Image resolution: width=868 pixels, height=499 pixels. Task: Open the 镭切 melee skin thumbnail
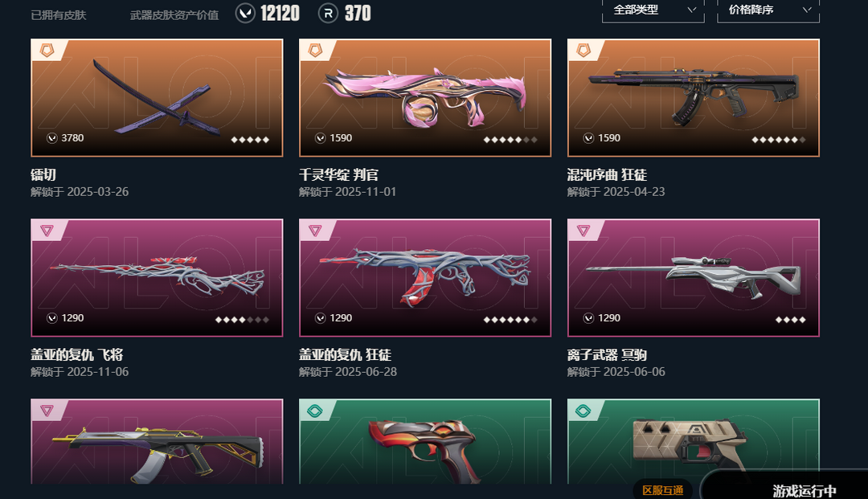point(157,98)
